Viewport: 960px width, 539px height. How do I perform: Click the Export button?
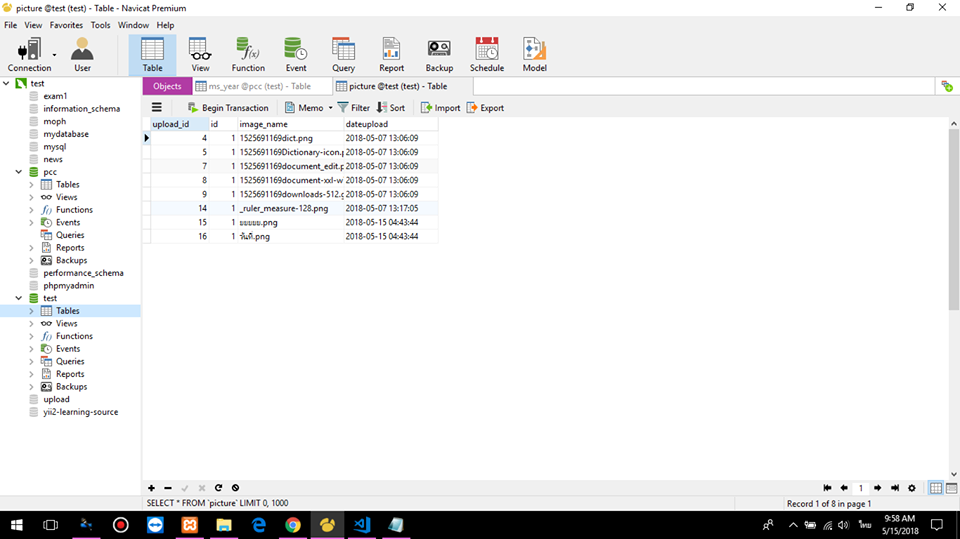(x=485, y=108)
